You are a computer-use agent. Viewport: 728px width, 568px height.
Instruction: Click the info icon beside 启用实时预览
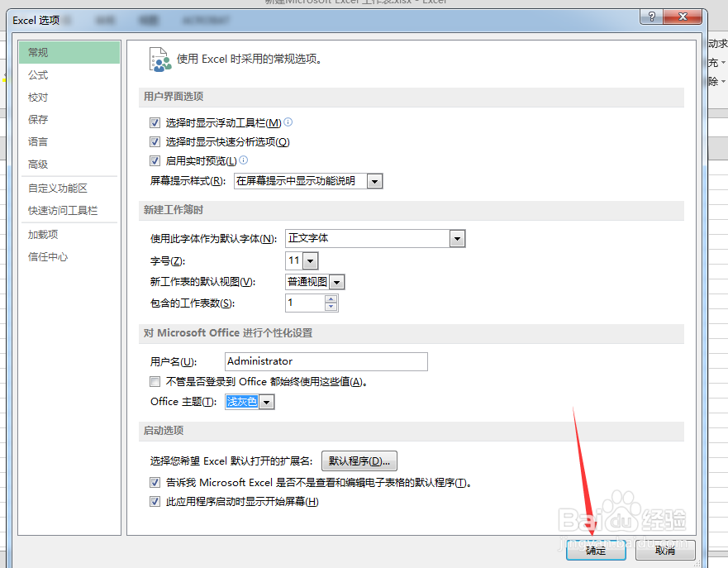[x=243, y=160]
